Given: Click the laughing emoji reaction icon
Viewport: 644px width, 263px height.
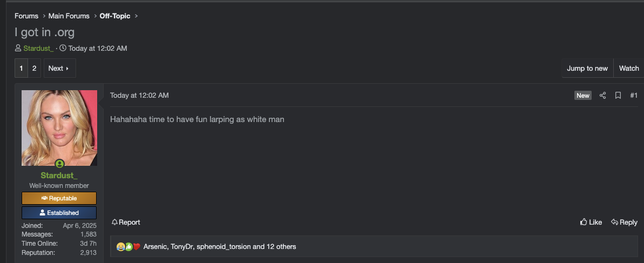Looking at the screenshot, I should coord(120,247).
